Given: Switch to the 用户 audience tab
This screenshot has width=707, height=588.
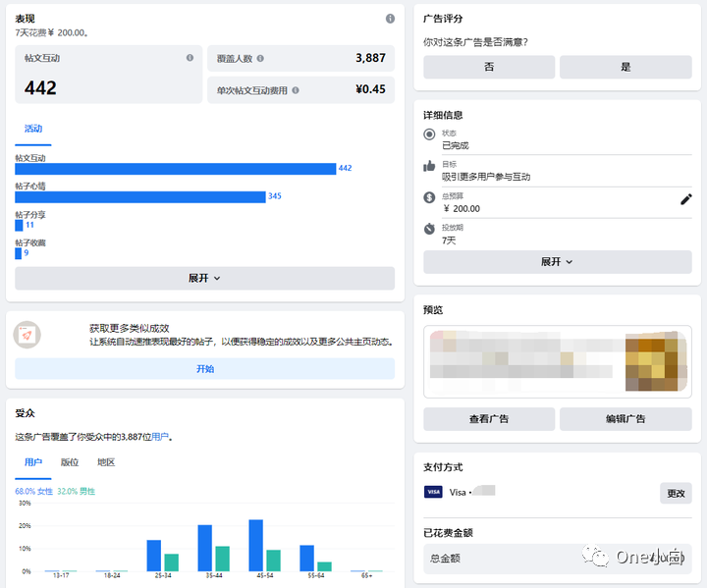Looking at the screenshot, I should (33, 462).
